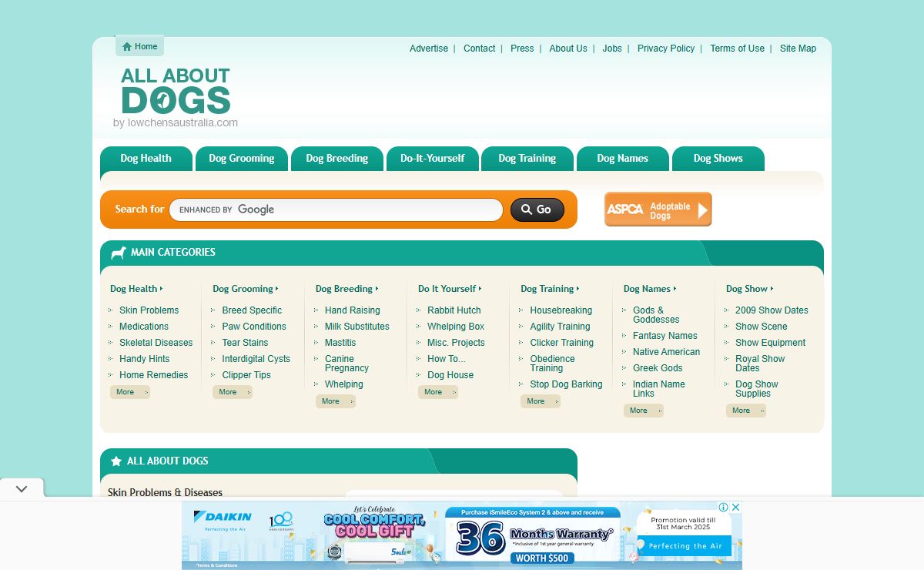
Task: Open the Dog House link
Action: (450, 375)
